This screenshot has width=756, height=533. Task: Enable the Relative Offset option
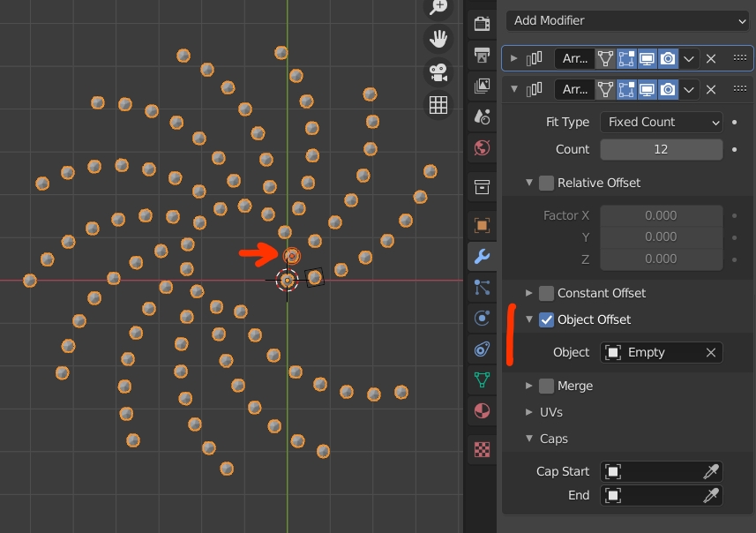tap(546, 183)
